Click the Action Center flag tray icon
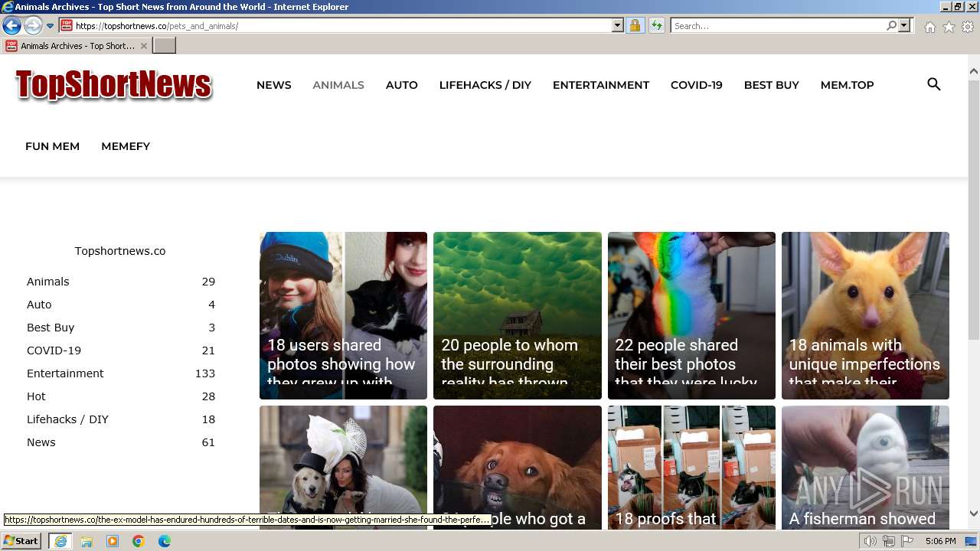Viewport: 980px width, 551px height. coord(906,541)
